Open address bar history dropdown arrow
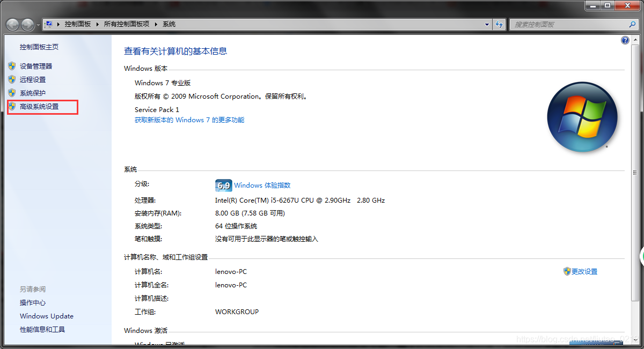 [x=487, y=25]
